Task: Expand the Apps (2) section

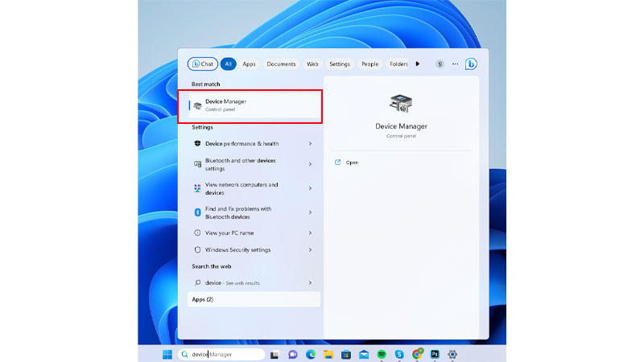Action: pos(254,299)
